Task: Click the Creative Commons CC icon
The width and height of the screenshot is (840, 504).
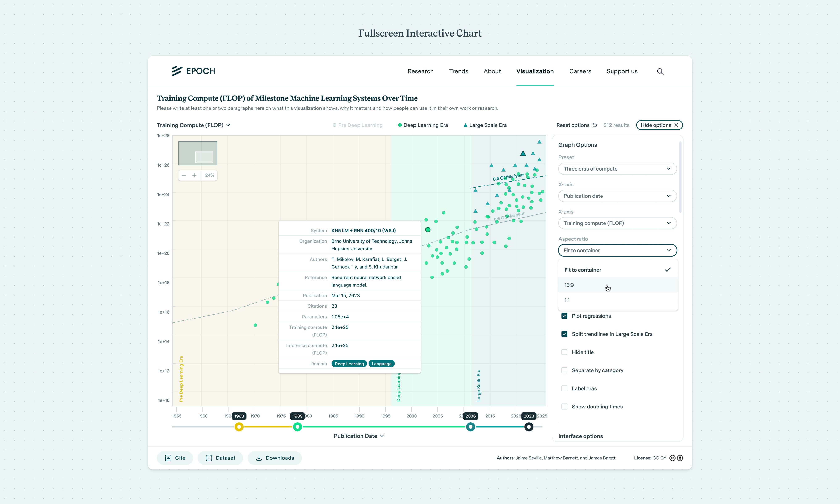Action: (672, 458)
